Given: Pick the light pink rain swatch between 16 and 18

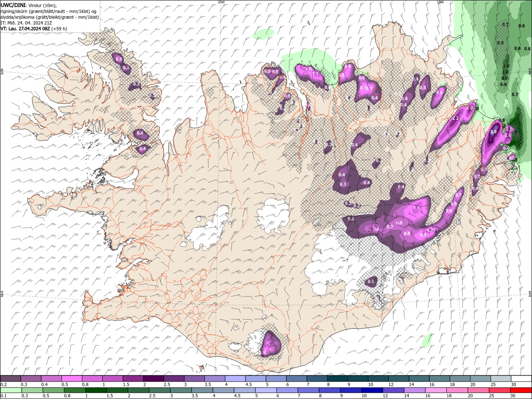Looking at the screenshot, I should click(x=435, y=390).
